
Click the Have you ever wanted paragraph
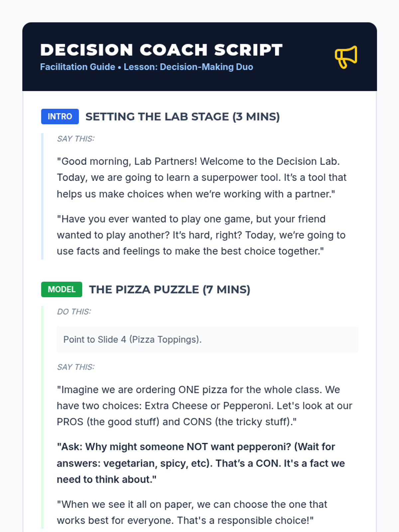coord(201,235)
